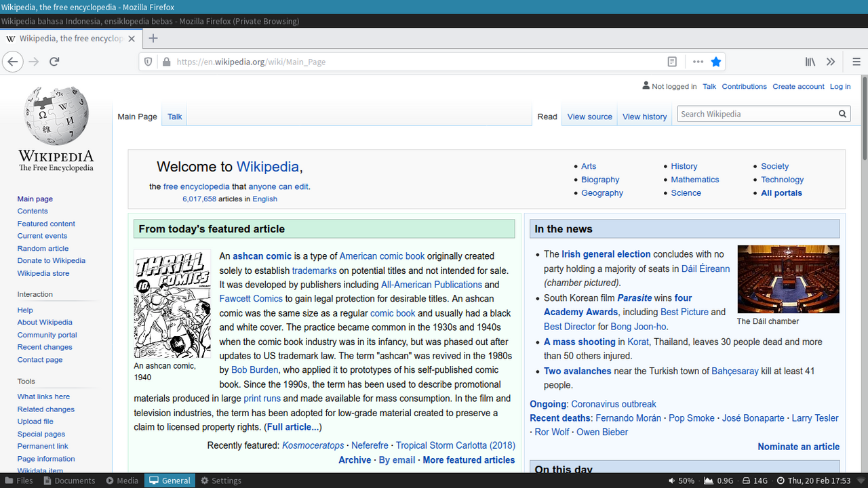Open the featured article Archive link
Screen dimensions: 868x488
[x=355, y=460]
